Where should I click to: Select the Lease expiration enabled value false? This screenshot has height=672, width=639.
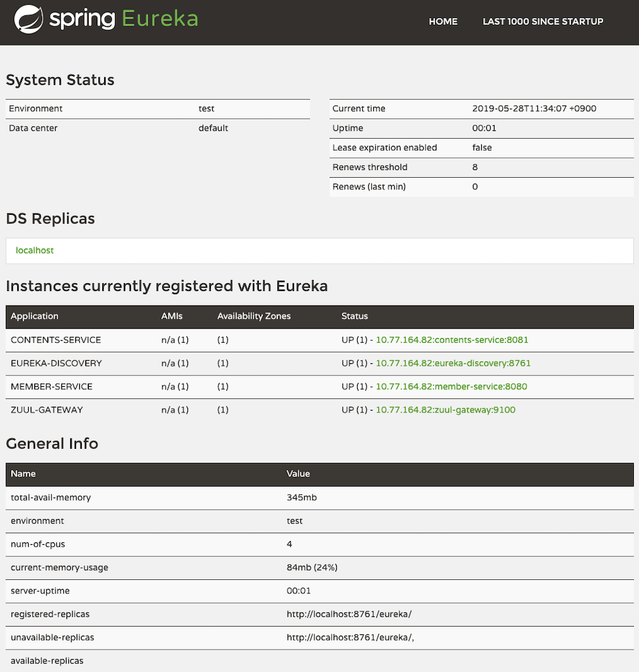(x=482, y=148)
